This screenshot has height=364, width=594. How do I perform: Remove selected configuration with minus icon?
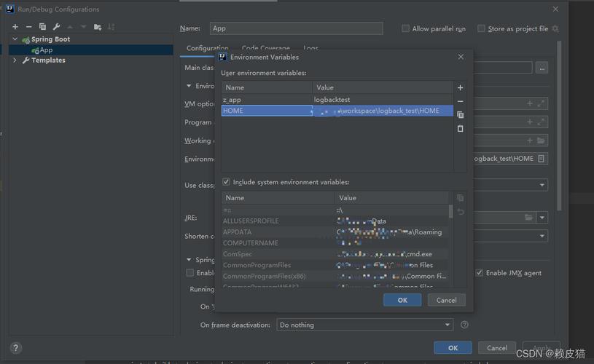29,26
